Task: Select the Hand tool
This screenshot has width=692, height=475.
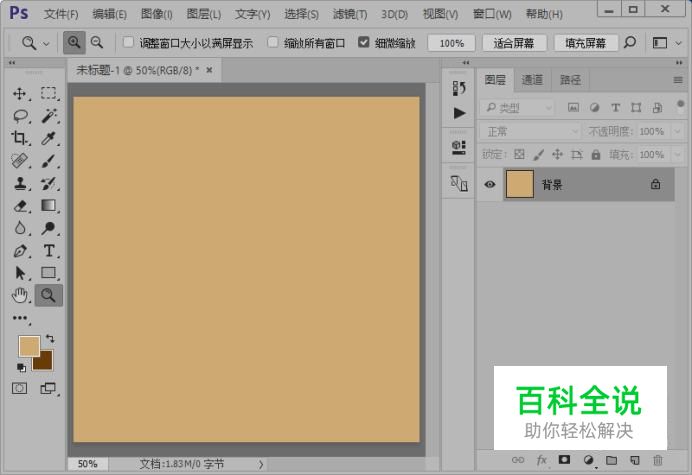Action: pos(20,295)
